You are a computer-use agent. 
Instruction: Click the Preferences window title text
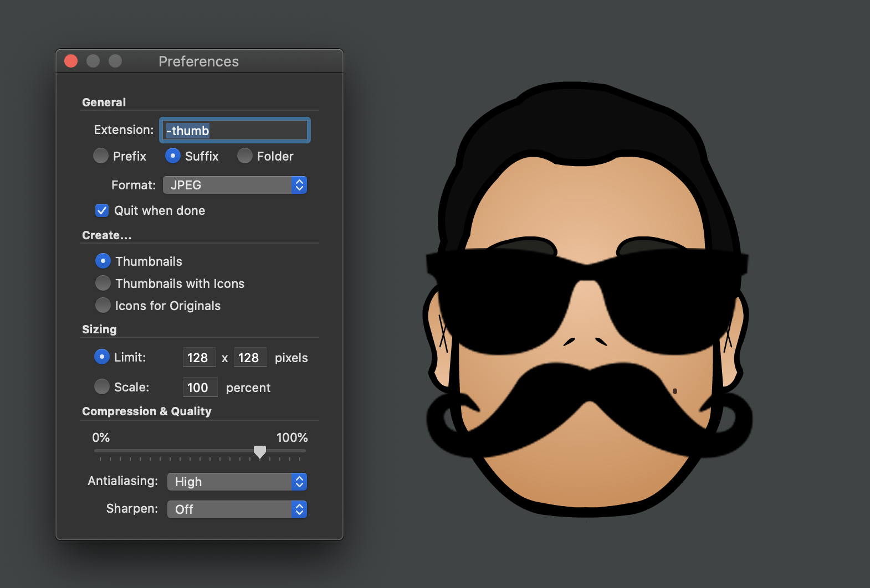tap(198, 61)
